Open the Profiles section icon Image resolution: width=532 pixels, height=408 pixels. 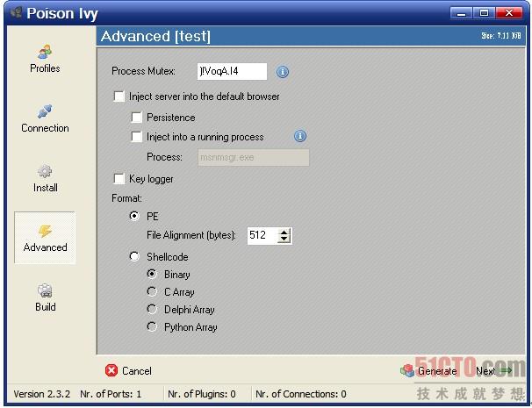click(x=45, y=52)
